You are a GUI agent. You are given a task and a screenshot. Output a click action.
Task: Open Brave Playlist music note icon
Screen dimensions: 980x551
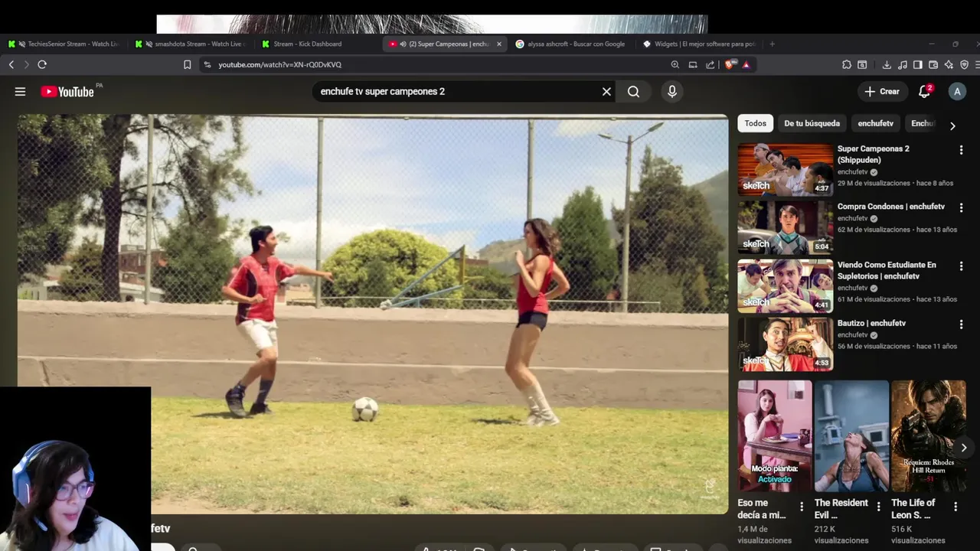coord(903,65)
